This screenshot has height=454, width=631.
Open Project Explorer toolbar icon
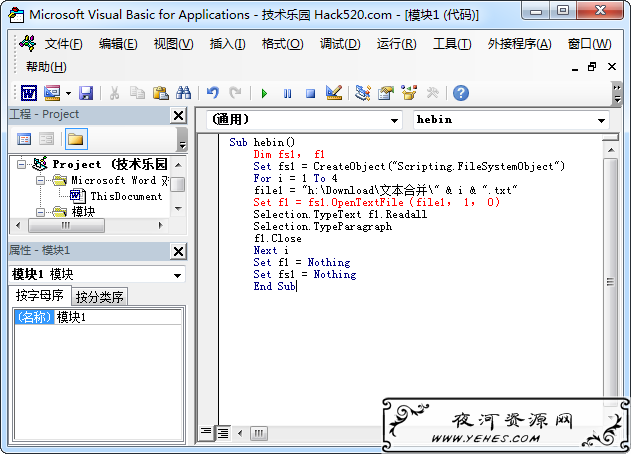(x=363, y=93)
